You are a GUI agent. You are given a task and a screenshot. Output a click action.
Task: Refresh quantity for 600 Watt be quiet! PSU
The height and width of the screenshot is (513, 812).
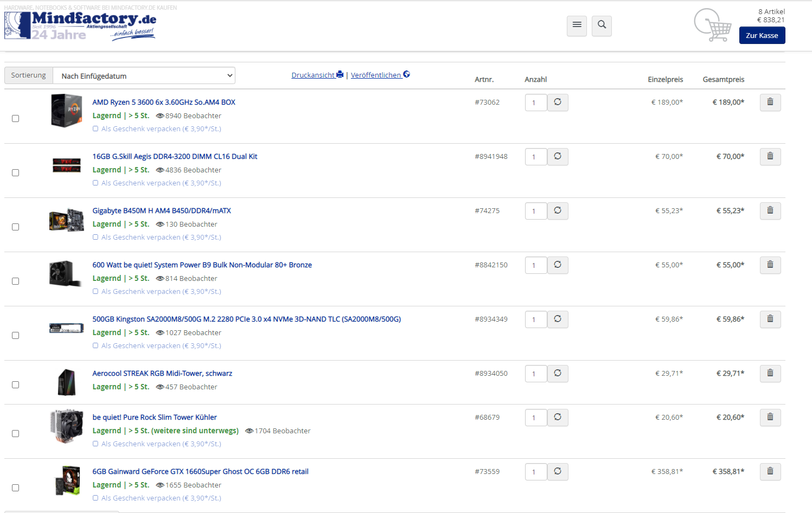(x=558, y=265)
